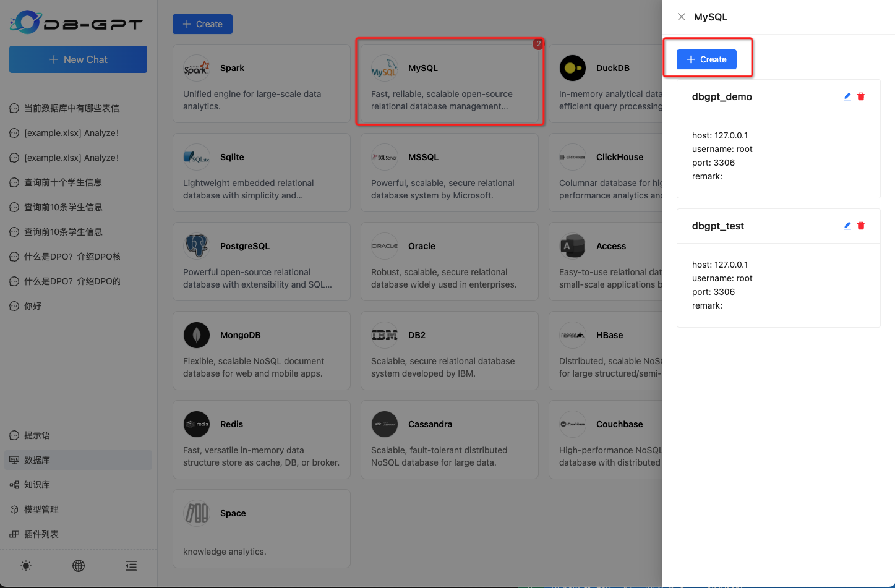895x588 pixels.
Task: Click 'port: 3306' under dbgpt_demo
Action: 713,163
